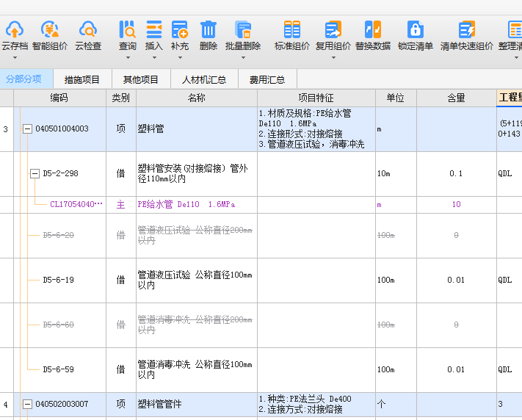Switch to the 费用汇总 tab
This screenshot has height=420, width=522.
pyautogui.click(x=267, y=79)
